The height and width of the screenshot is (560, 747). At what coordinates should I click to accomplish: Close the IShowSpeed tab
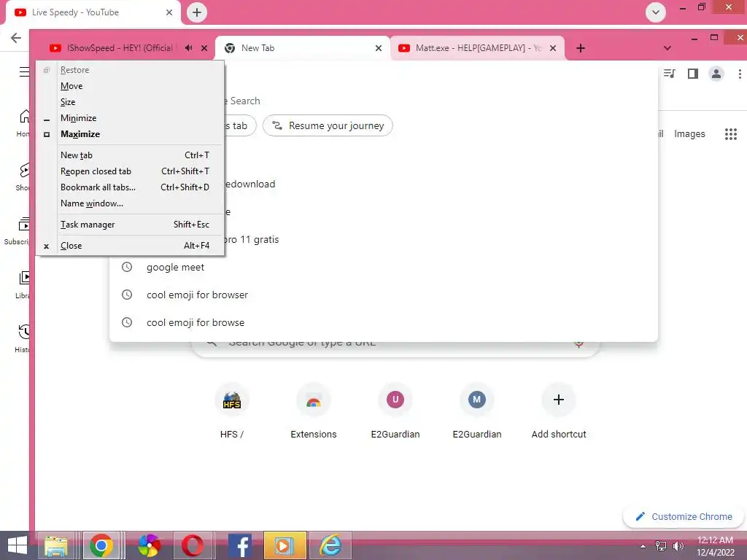click(204, 48)
